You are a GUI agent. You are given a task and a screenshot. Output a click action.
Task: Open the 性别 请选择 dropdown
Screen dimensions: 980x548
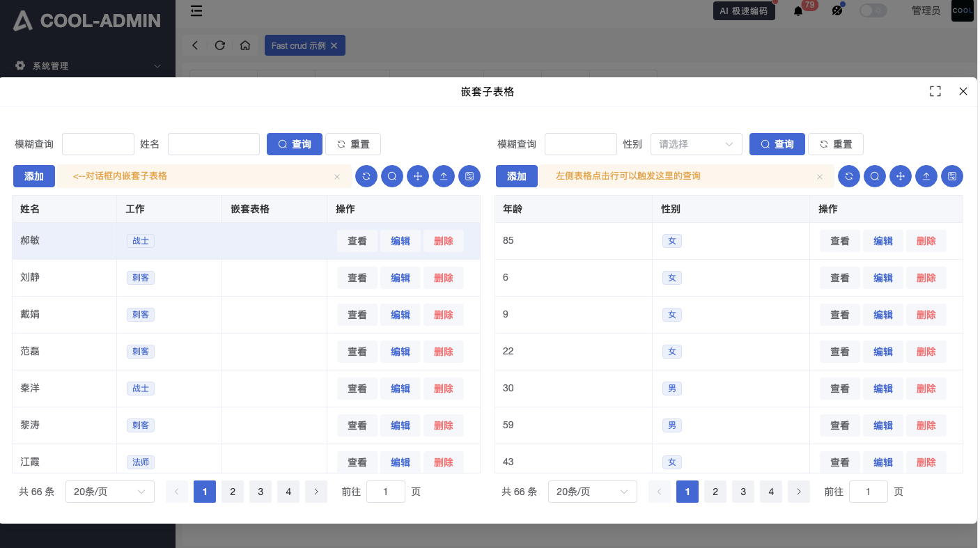click(x=696, y=144)
